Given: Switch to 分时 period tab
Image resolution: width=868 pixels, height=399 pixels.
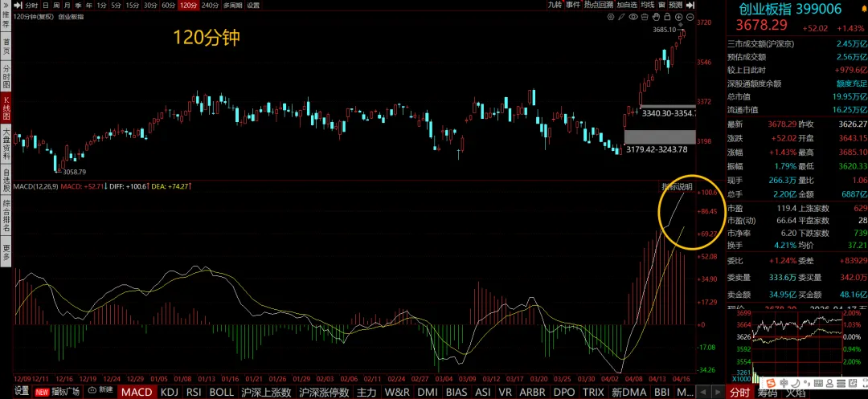Looking at the screenshot, I should point(31,5).
